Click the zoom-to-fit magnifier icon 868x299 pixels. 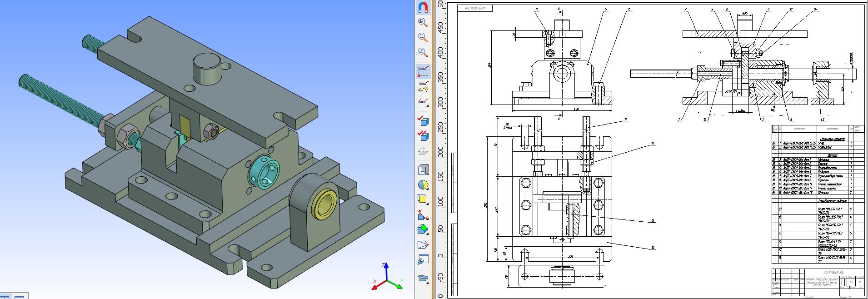(x=423, y=22)
